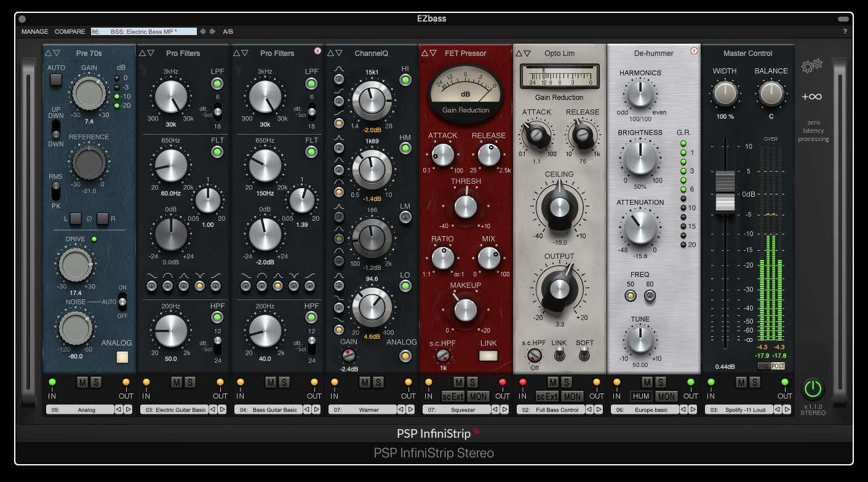Click the master volume fader
The width and height of the screenshot is (868, 482).
pyautogui.click(x=725, y=193)
